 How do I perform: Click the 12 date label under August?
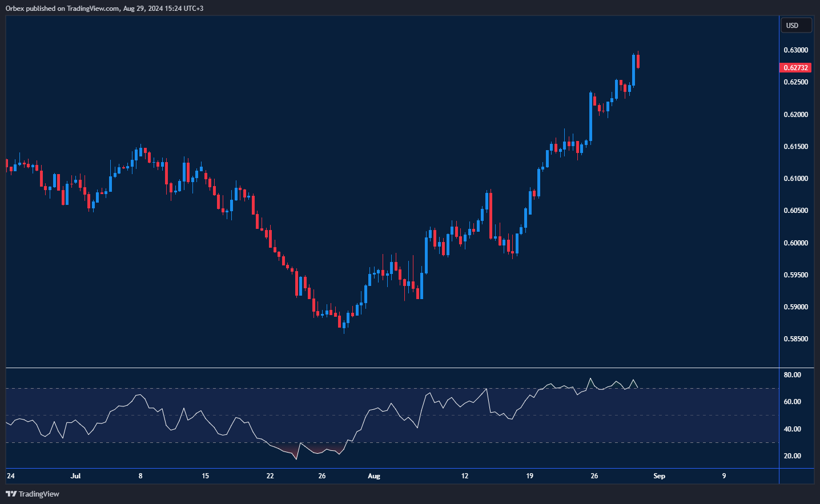[464, 475]
